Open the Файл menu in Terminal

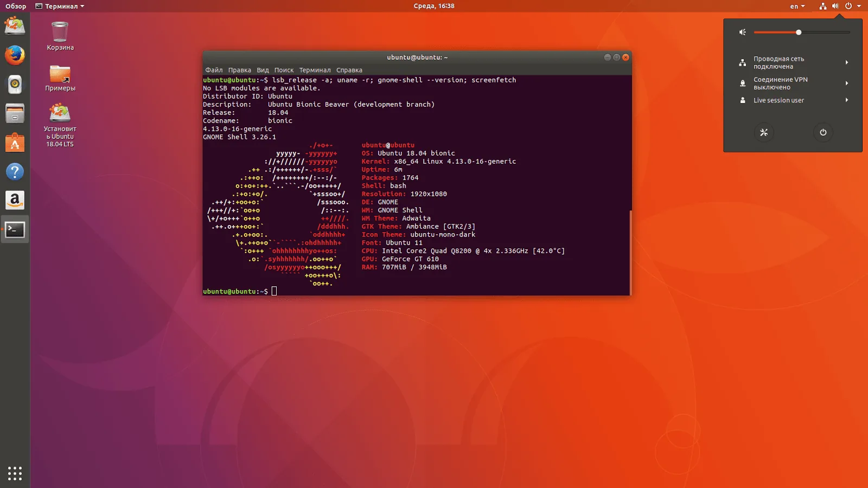(x=213, y=70)
